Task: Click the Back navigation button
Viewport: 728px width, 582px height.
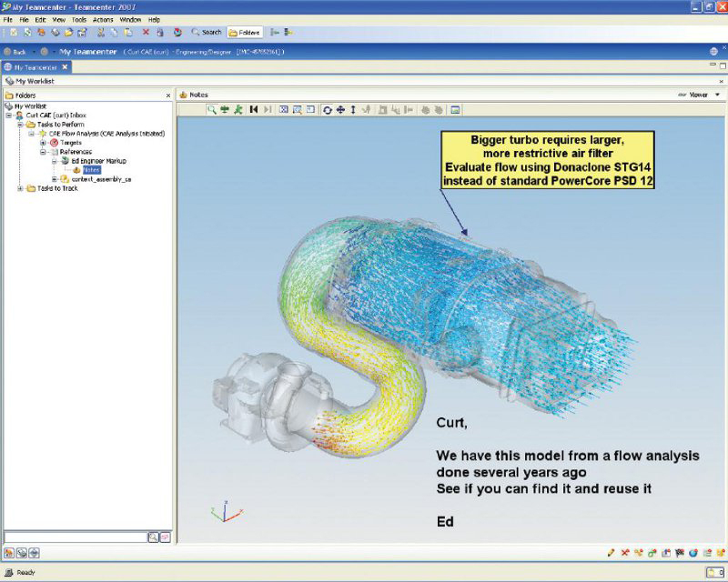Action: point(15,52)
